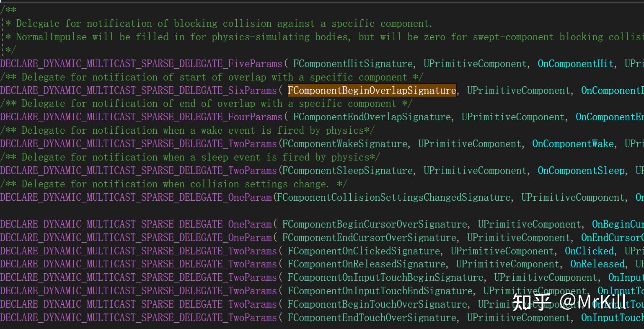This screenshot has width=644, height=329.
Task: Click the DECLARE_DYNAMIC_MULTICAST_SPARSE_DELEGATE_SixParams macro
Action: [138, 91]
